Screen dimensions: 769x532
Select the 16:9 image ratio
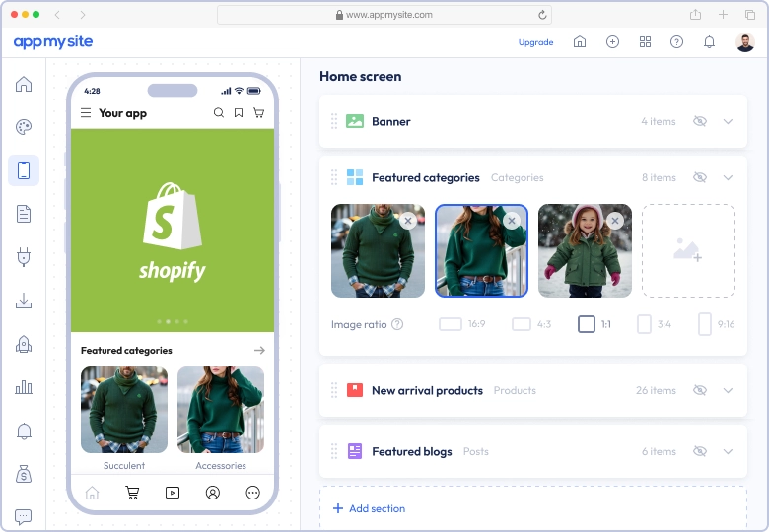coord(462,324)
